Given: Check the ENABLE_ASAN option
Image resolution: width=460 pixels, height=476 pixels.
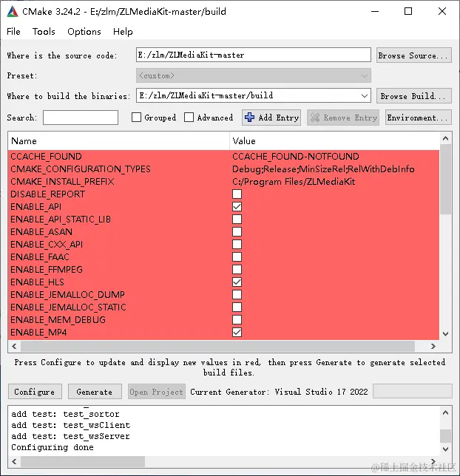Looking at the screenshot, I should pos(237,231).
